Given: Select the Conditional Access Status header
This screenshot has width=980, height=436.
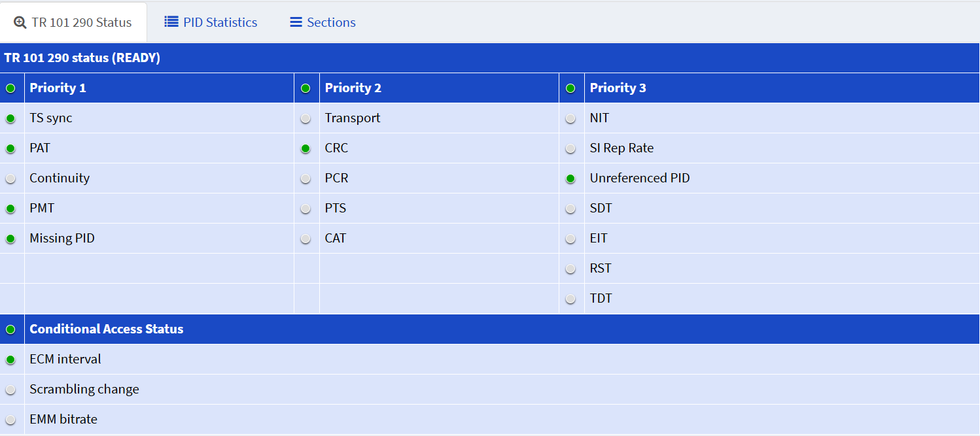Looking at the screenshot, I should click(107, 329).
